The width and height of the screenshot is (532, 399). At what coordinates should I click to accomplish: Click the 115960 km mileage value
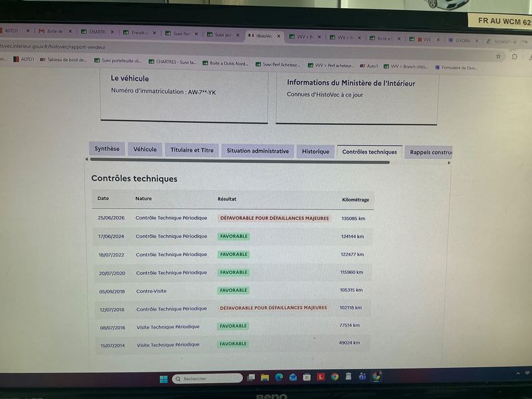[x=352, y=272]
